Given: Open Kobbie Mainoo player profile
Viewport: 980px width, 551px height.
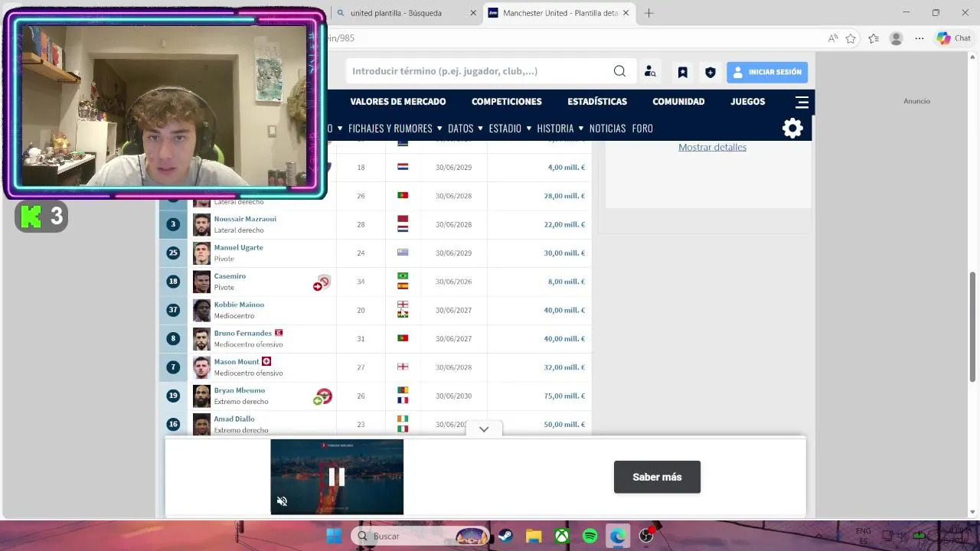Looking at the screenshot, I should 239,305.
